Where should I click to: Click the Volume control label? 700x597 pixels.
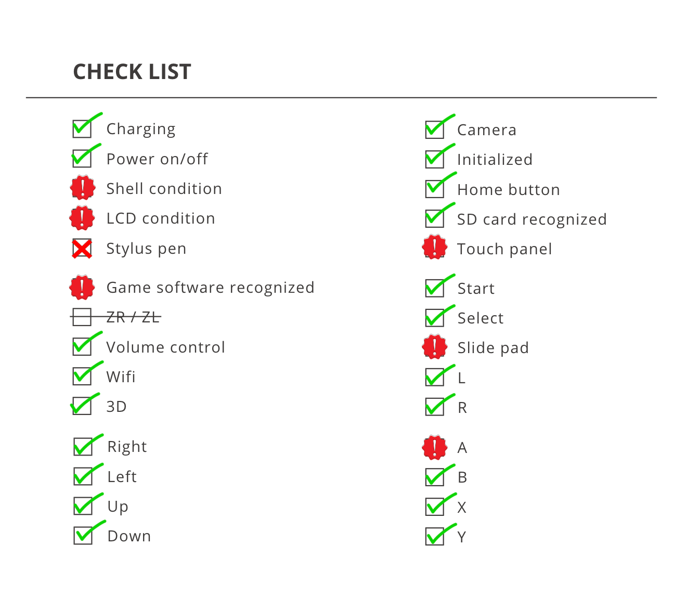point(165,347)
